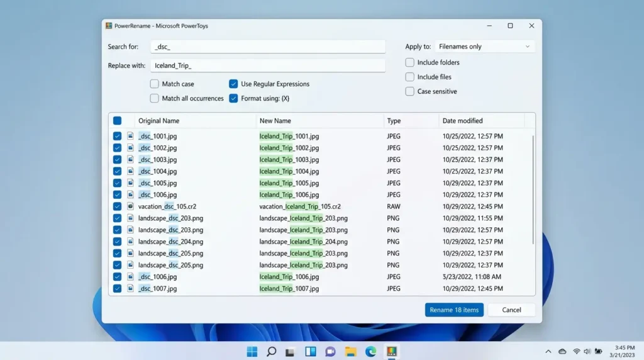Open Wi-Fi network tray icon
The height and width of the screenshot is (360, 644).
point(577,351)
